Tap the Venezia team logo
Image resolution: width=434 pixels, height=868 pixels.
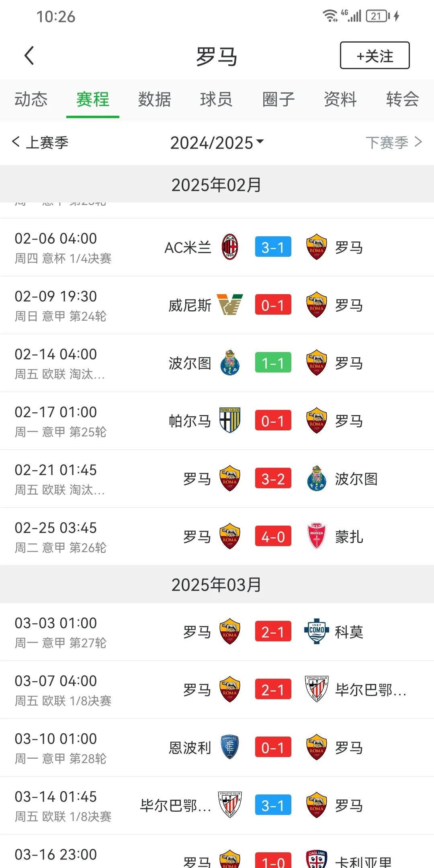pyautogui.click(x=230, y=305)
